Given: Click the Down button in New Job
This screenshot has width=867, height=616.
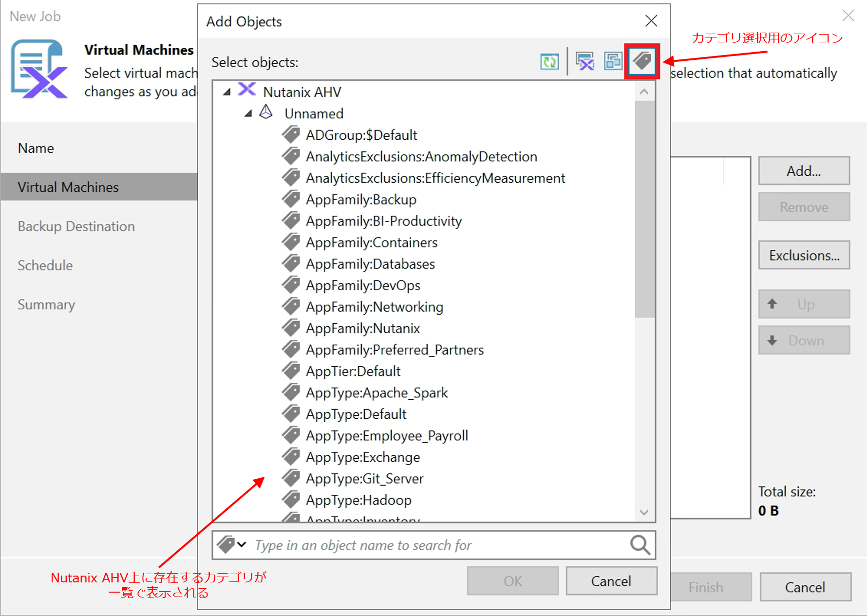Looking at the screenshot, I should (x=804, y=340).
